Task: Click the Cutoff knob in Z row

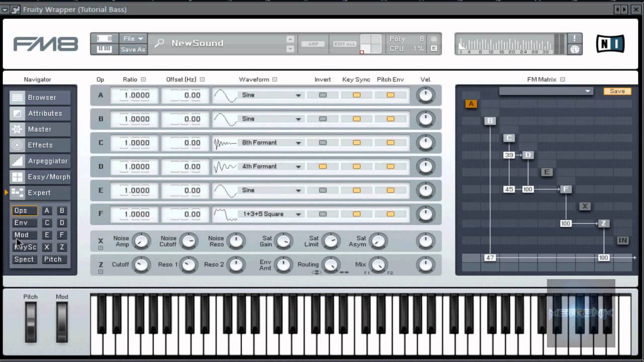Action: tap(141, 264)
